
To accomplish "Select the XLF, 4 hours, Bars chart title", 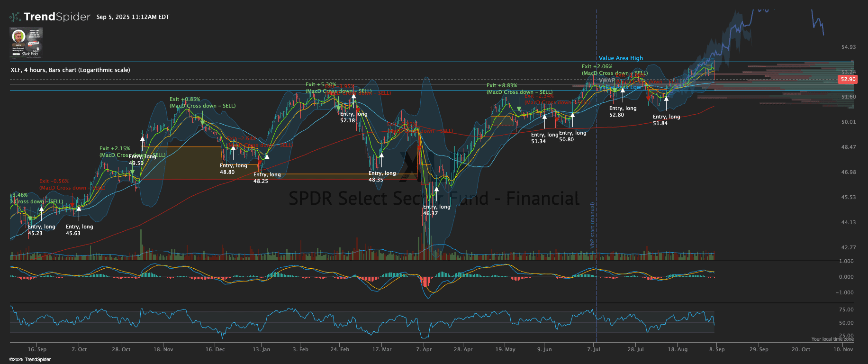I will (x=70, y=70).
